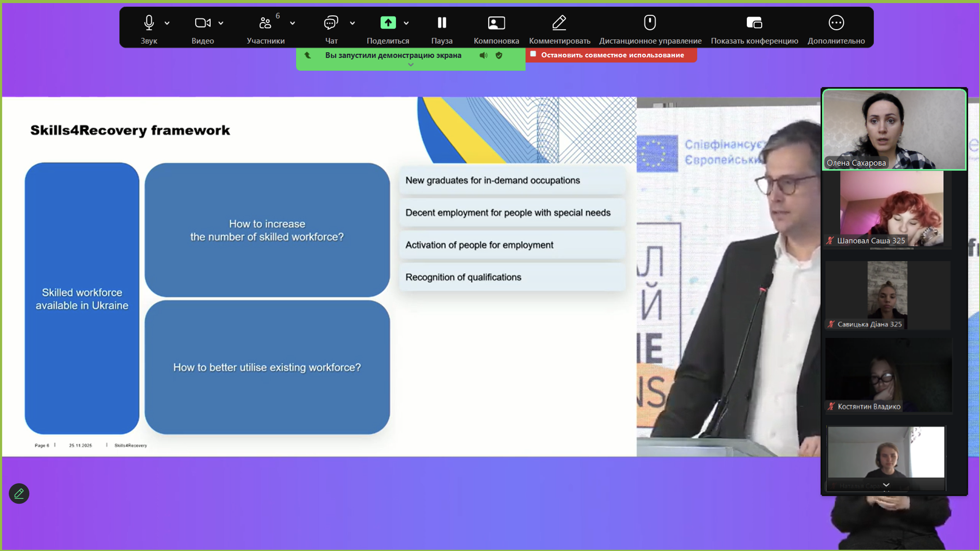
Task: Open the Компоновка layout options
Action: click(496, 23)
